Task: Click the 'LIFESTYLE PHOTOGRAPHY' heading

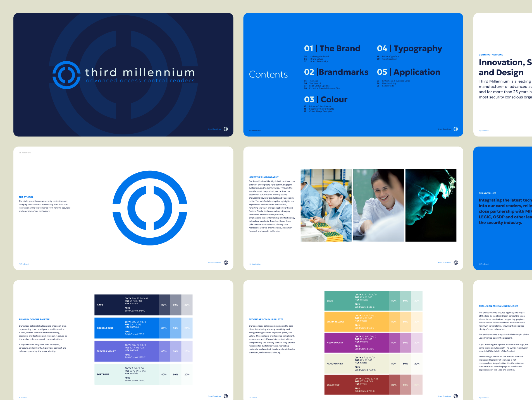Action: [x=264, y=177]
